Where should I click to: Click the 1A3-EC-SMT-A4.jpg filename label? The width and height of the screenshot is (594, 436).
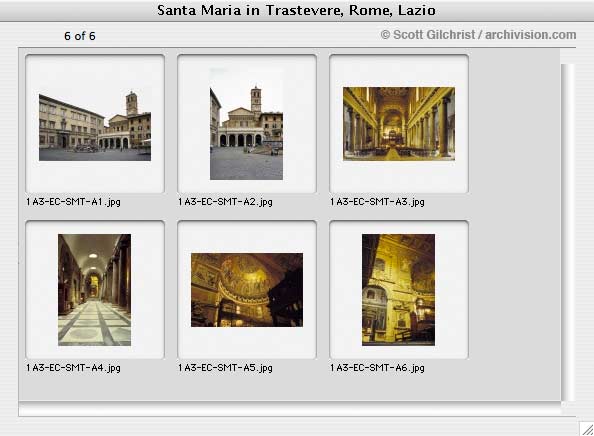click(73, 368)
